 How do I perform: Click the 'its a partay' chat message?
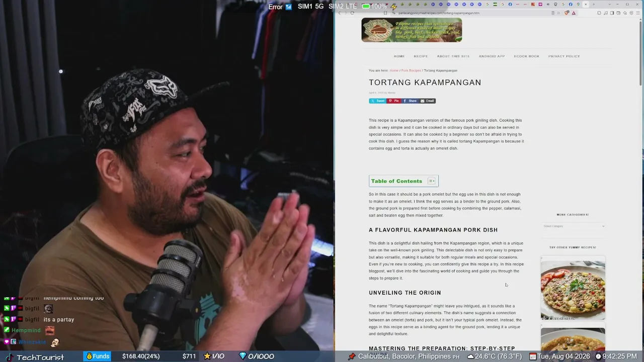[x=59, y=320]
